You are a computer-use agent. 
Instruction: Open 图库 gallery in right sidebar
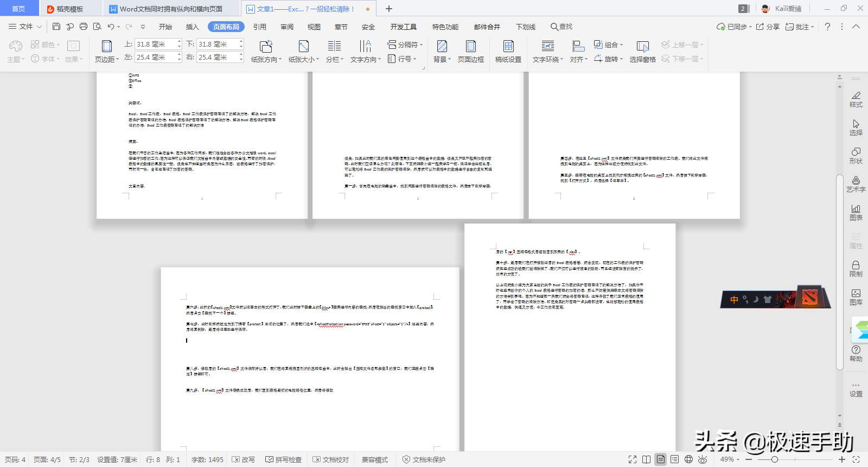pos(856,297)
